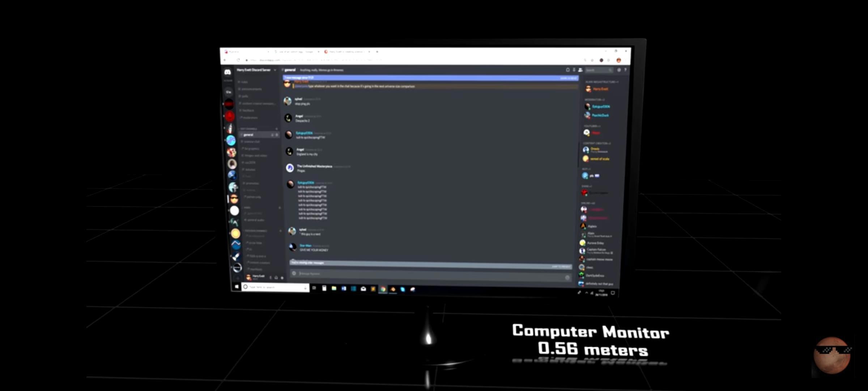Click Mark as Read on new messages bar

pyautogui.click(x=568, y=78)
